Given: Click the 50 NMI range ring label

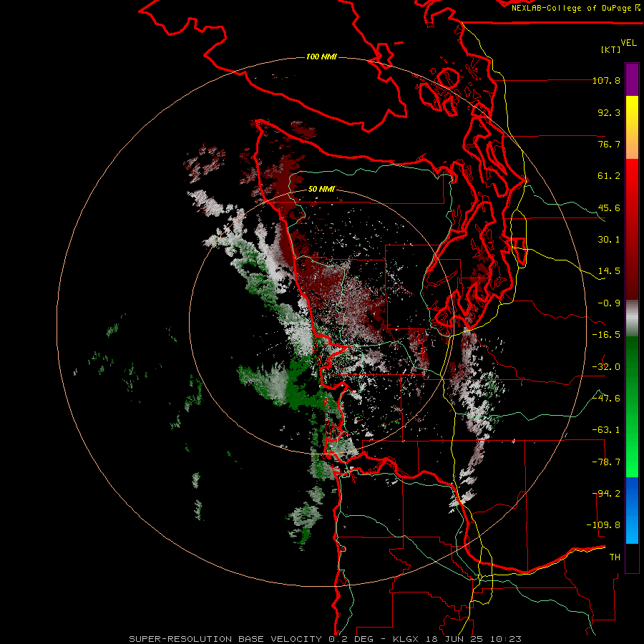Looking at the screenshot, I should tap(321, 190).
